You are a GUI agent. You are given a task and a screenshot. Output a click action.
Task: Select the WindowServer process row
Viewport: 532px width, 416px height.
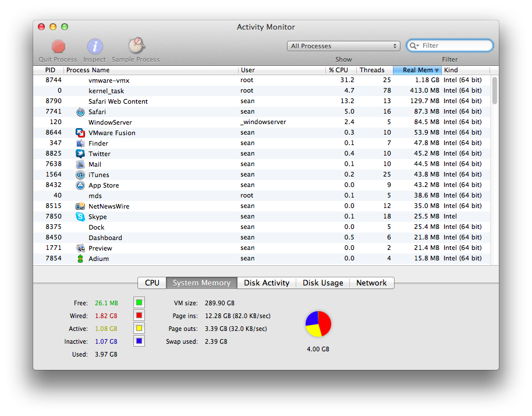262,122
